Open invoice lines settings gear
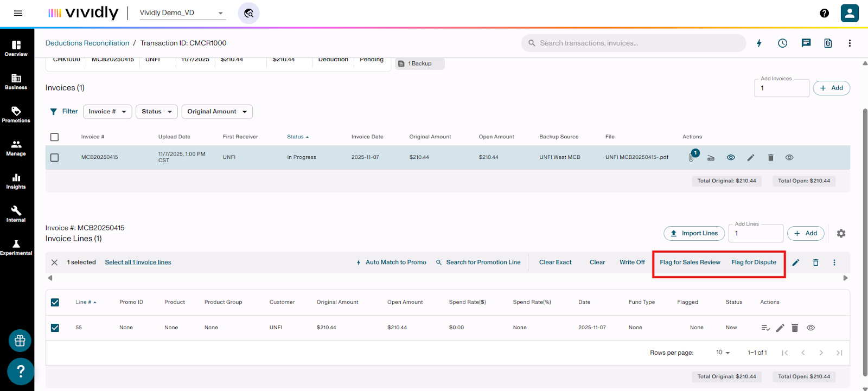Image resolution: width=868 pixels, height=391 pixels. click(x=841, y=233)
